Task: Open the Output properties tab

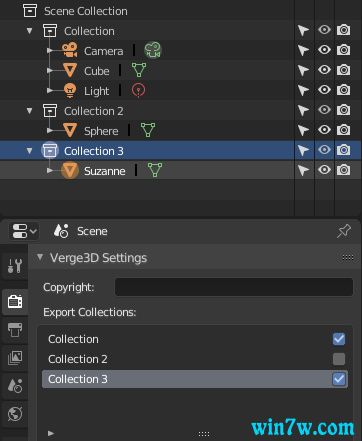Action: (x=15, y=330)
